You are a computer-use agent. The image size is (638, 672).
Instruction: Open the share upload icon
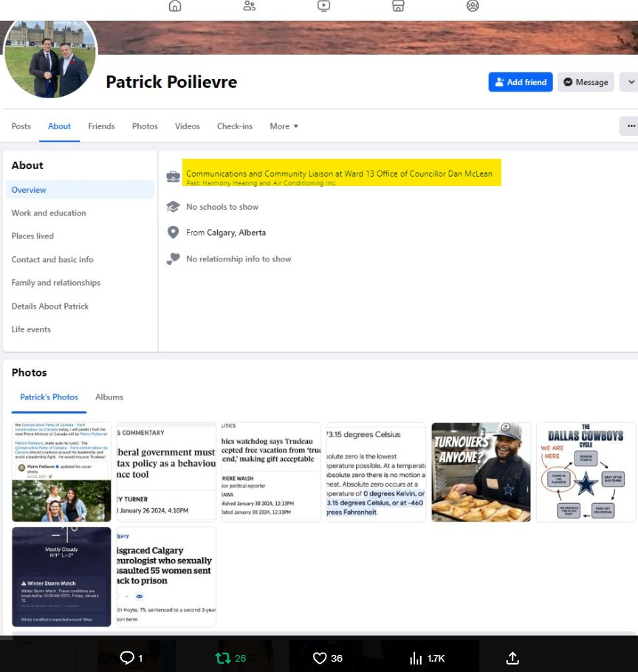pos(512,658)
